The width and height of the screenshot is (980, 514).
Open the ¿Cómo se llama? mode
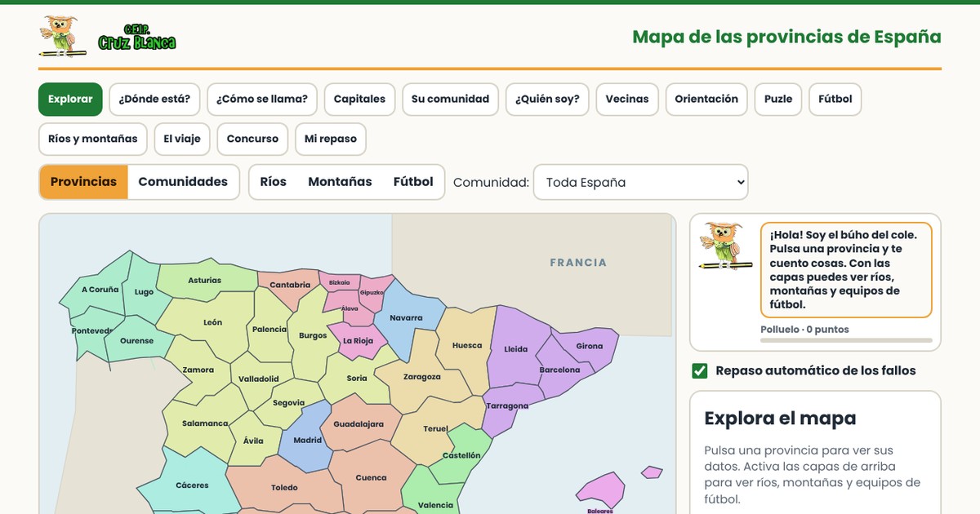pyautogui.click(x=262, y=99)
